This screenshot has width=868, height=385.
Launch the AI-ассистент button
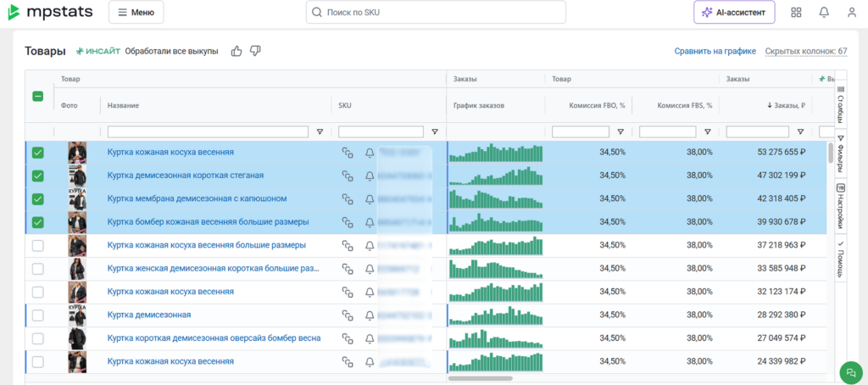[x=734, y=12]
